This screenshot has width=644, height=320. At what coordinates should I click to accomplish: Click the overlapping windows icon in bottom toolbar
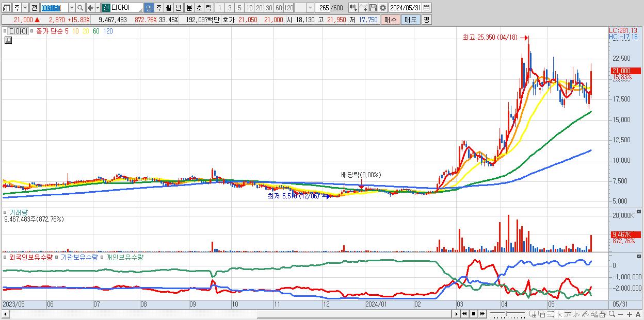pos(541,314)
